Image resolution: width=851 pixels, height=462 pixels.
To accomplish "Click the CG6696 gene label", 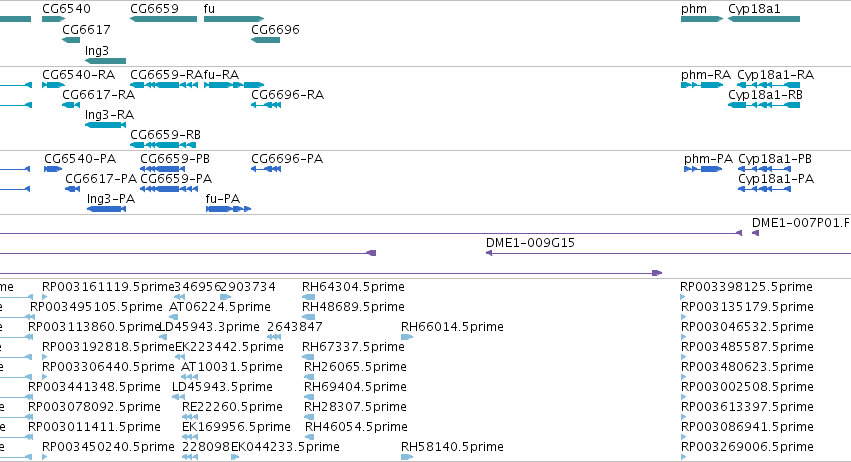I will (275, 29).
